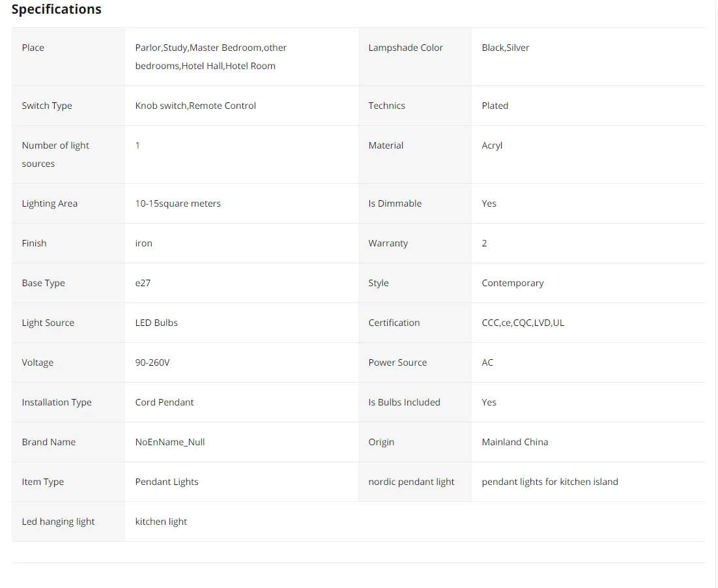The image size is (718, 588).
Task: Click the Acryl material value
Action: click(x=492, y=145)
